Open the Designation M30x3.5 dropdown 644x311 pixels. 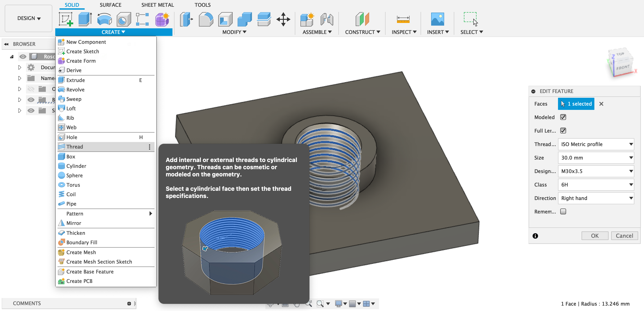596,171
